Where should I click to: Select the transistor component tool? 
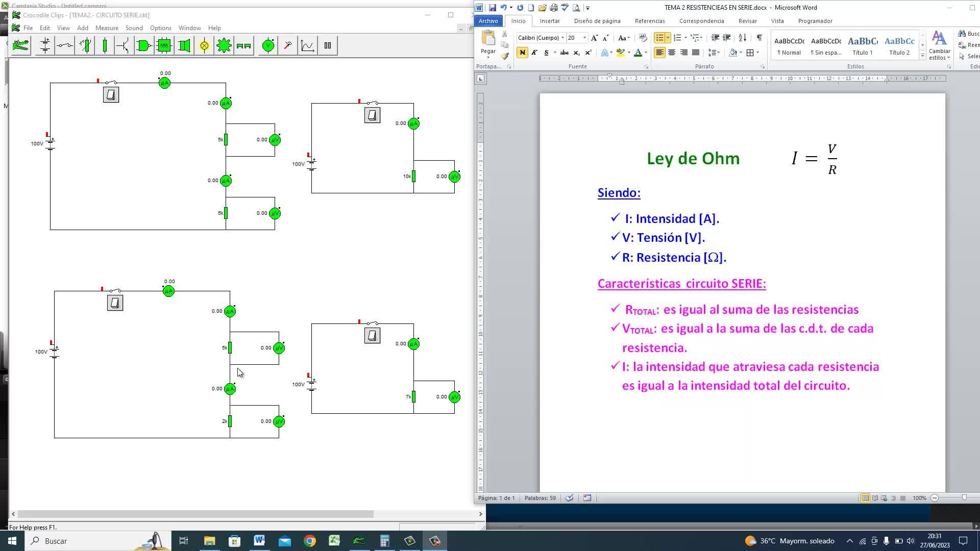pos(122,46)
